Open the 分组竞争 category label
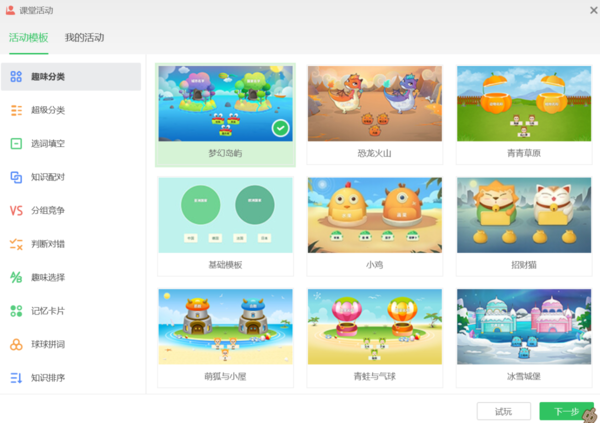 click(48, 211)
